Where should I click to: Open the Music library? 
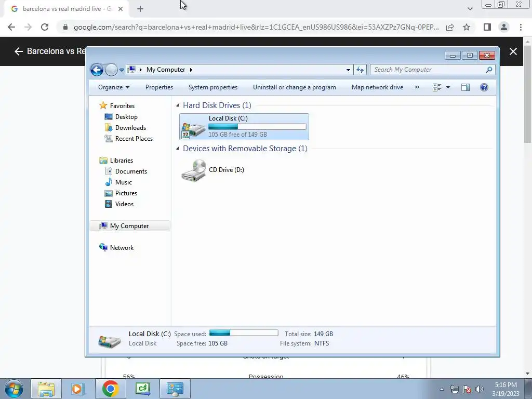[124, 182]
